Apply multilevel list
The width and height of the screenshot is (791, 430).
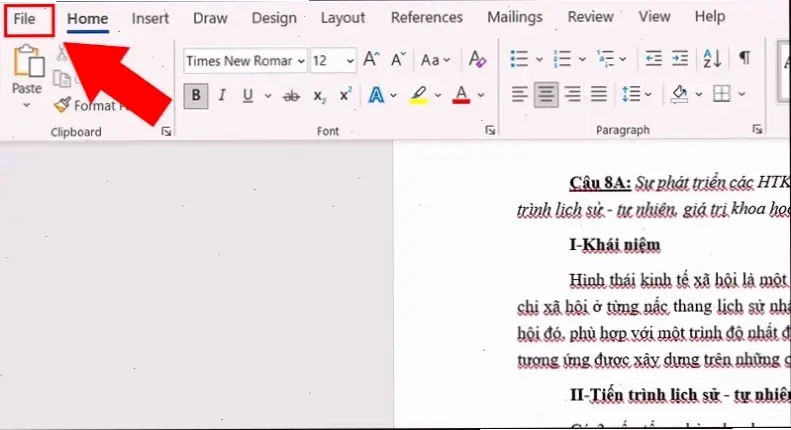(605, 59)
